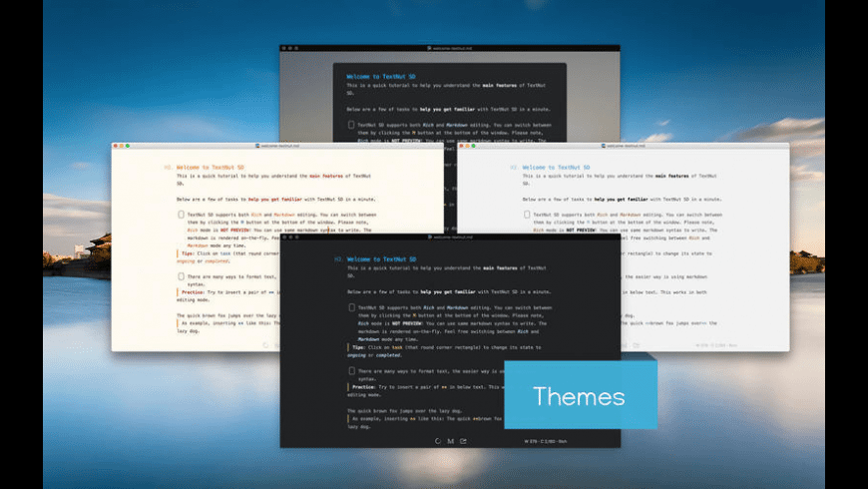Click 'ongoing' in cream left window
Screen dimensions: 868x489
pos(186,260)
